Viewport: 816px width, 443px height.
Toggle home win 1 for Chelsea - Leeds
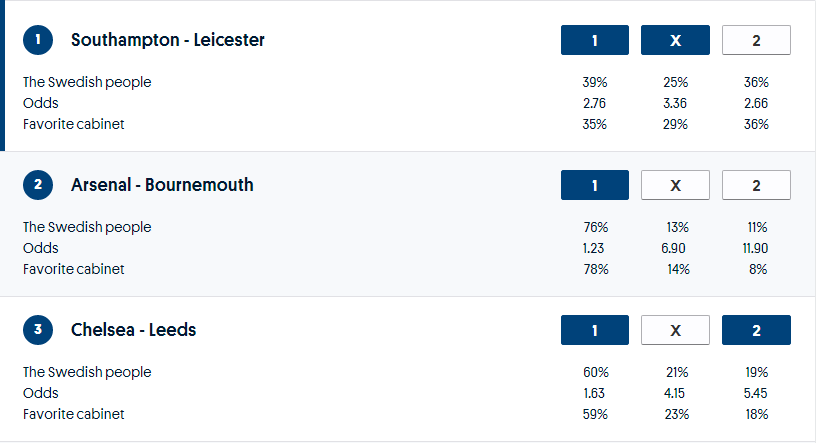595,330
